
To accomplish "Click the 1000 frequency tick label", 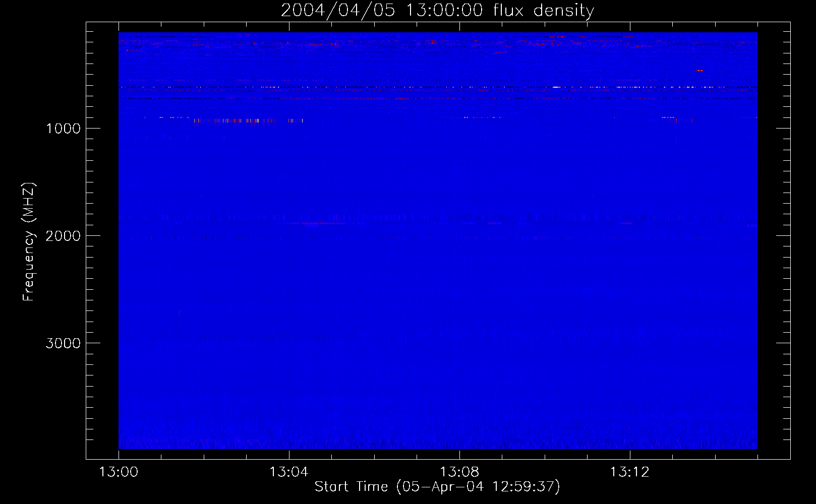I will [x=63, y=129].
